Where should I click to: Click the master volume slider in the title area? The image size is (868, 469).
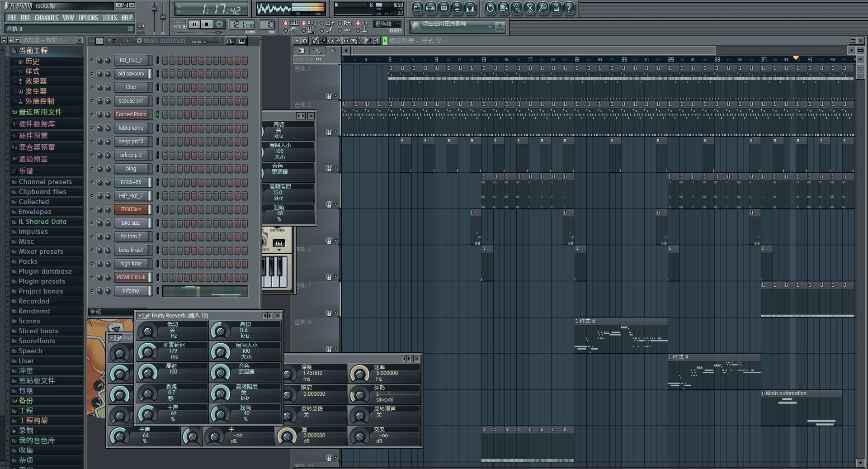click(x=154, y=17)
